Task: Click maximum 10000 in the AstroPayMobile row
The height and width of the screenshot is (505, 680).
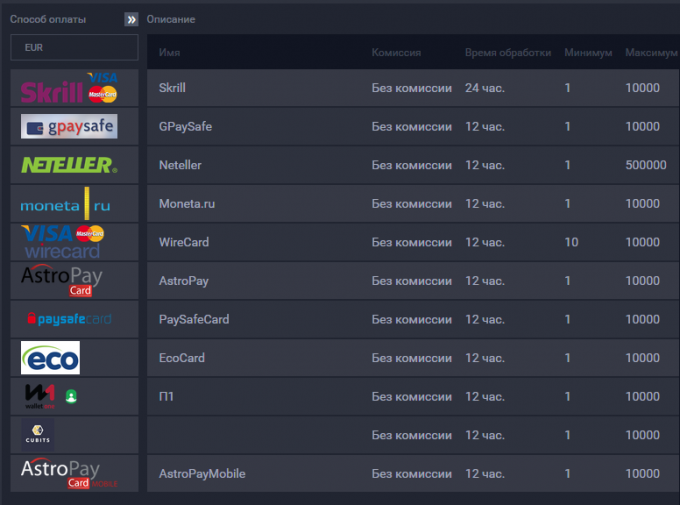Action: click(642, 473)
